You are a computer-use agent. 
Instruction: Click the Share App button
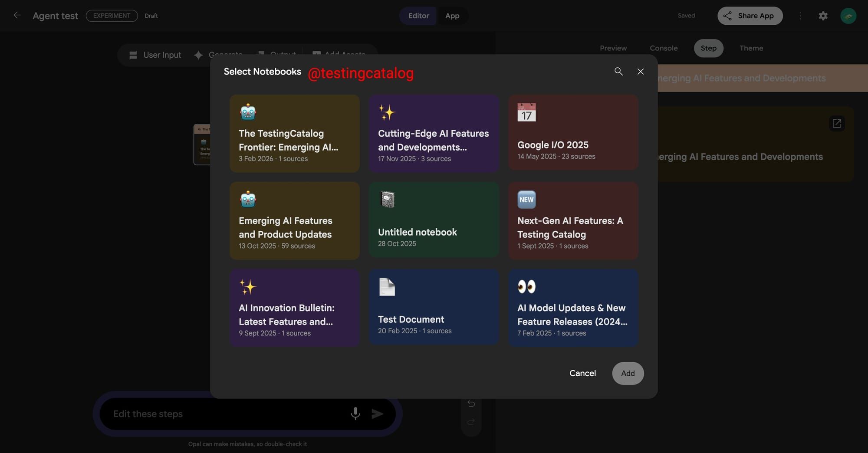pyautogui.click(x=750, y=16)
